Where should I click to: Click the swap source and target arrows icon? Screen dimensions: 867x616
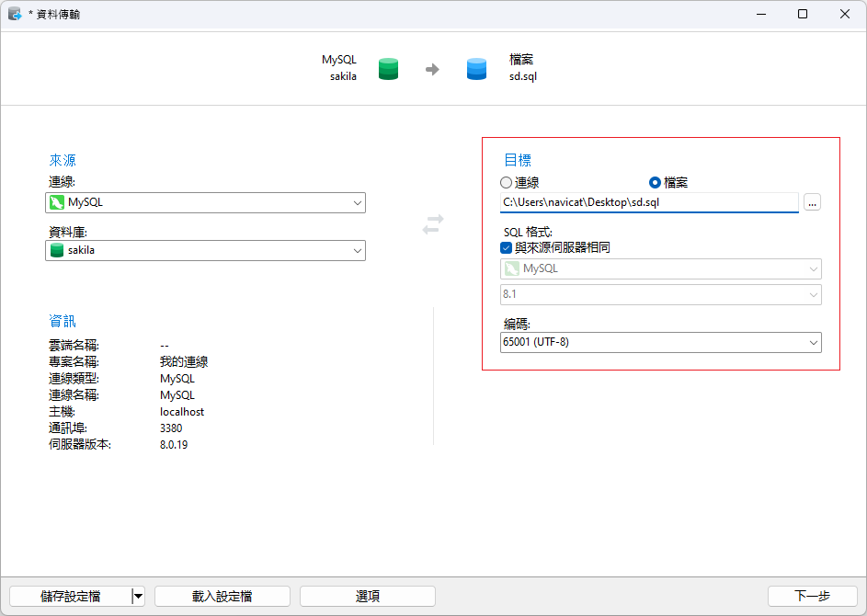tap(433, 224)
